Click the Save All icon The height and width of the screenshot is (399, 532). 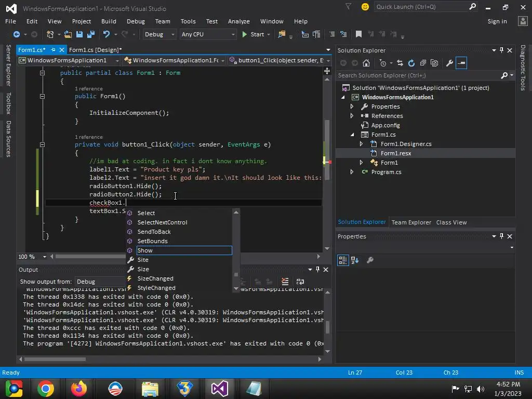point(90,34)
